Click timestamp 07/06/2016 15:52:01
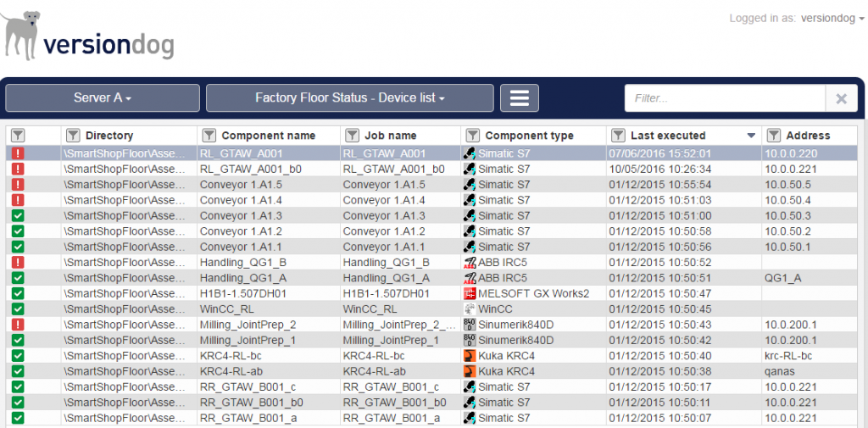868x428 pixels. pyautogui.click(x=659, y=153)
